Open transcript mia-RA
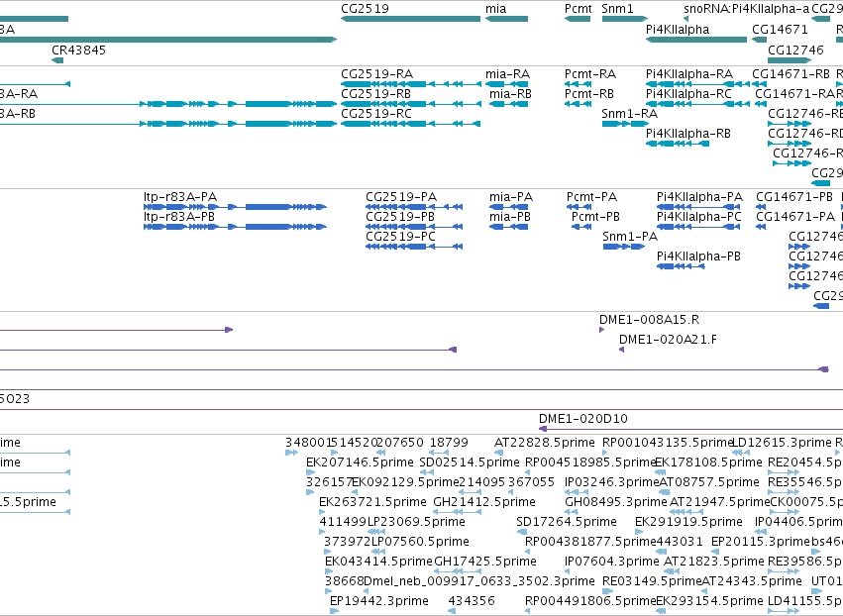The height and width of the screenshot is (616, 843). 507,73
